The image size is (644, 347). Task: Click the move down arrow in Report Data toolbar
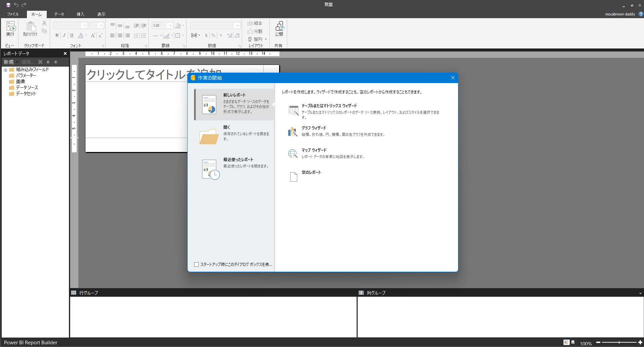pyautogui.click(x=56, y=62)
